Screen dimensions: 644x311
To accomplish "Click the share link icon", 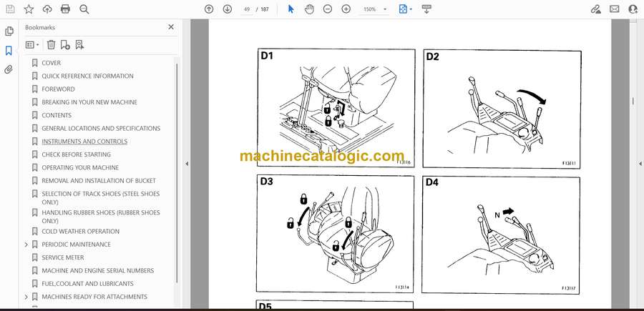I will [x=595, y=9].
